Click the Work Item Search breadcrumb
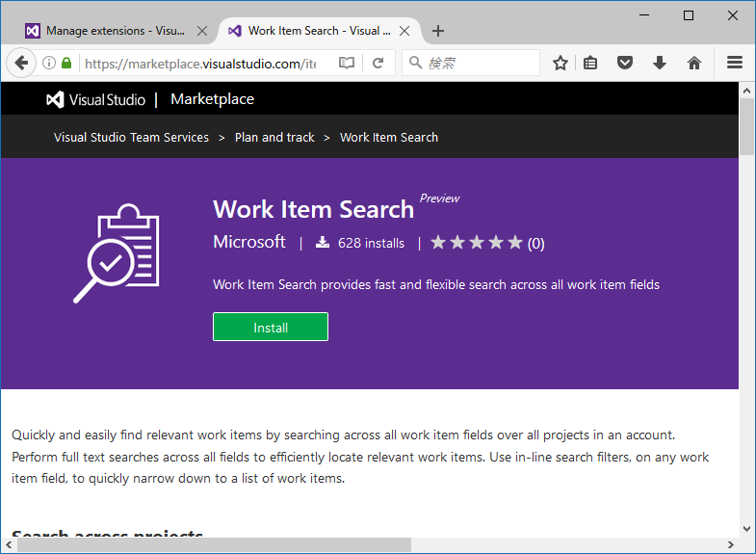The height and width of the screenshot is (554, 756). 389,138
